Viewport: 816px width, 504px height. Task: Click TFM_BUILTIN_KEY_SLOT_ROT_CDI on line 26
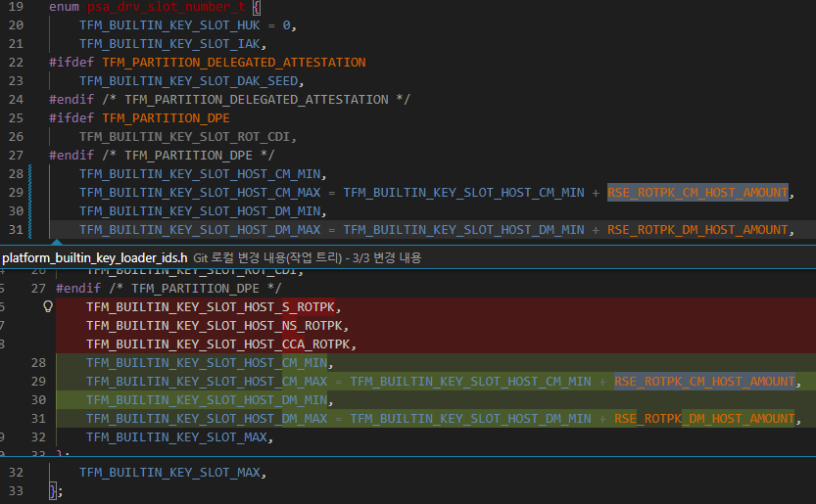click(x=187, y=137)
